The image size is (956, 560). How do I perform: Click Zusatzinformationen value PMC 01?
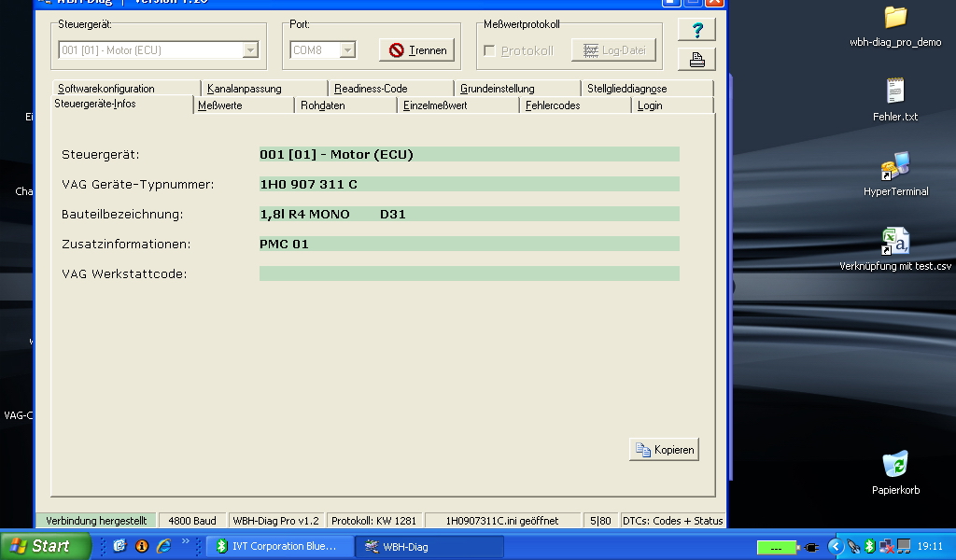(470, 244)
